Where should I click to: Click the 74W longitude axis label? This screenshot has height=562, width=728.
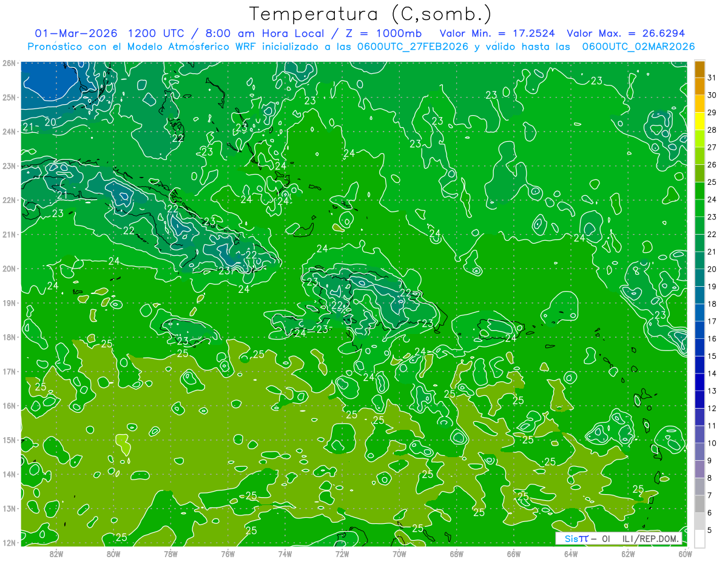pos(285,553)
